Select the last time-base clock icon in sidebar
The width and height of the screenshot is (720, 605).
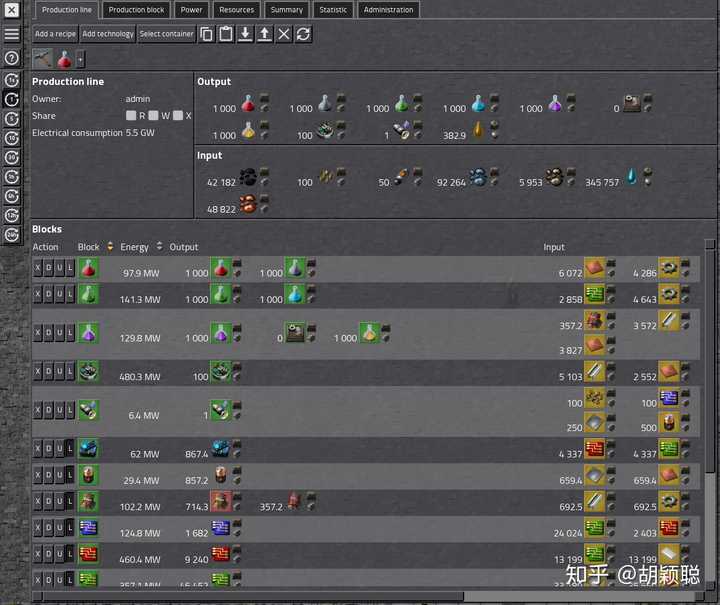coord(11,235)
